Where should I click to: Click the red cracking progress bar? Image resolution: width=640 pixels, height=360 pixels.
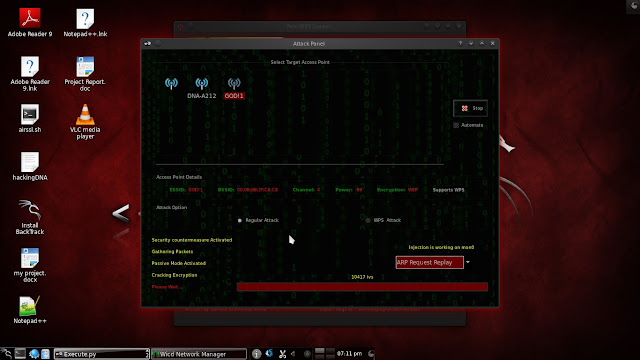click(x=362, y=287)
